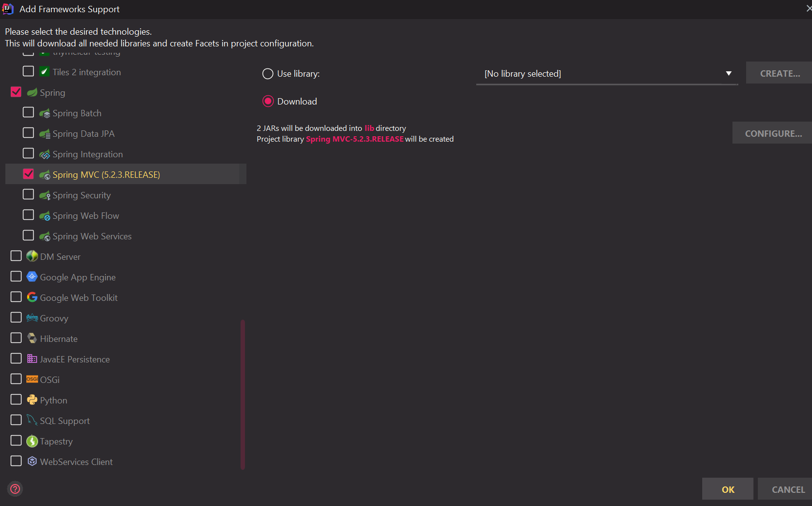Enable Tiles 2 integration checkbox
Viewport: 812px width, 506px height.
28,71
